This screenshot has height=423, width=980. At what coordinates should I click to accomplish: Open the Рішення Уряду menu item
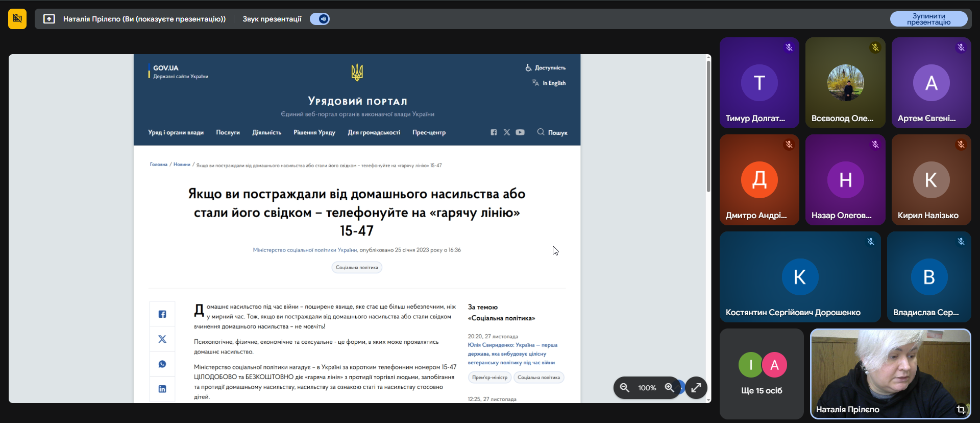pos(314,132)
